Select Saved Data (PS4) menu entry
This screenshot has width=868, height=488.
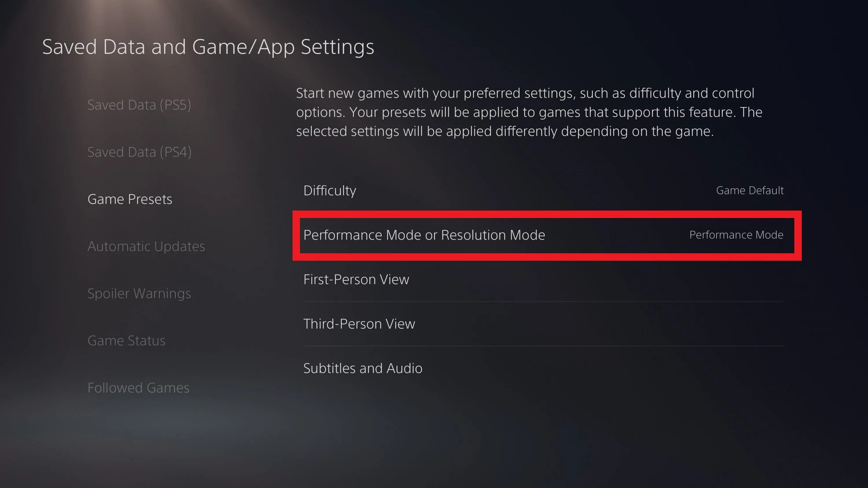[139, 152]
